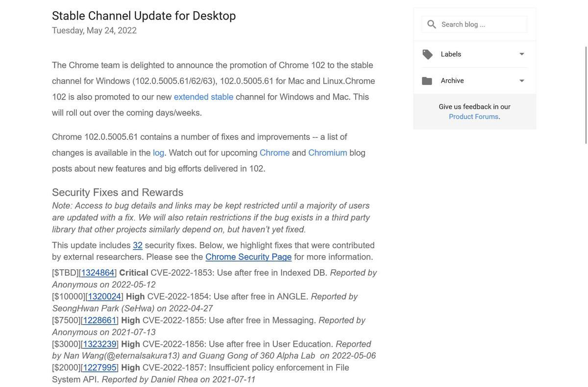Click the Labels tag icon
Viewport: 588px width, 387px height.
pos(427,54)
